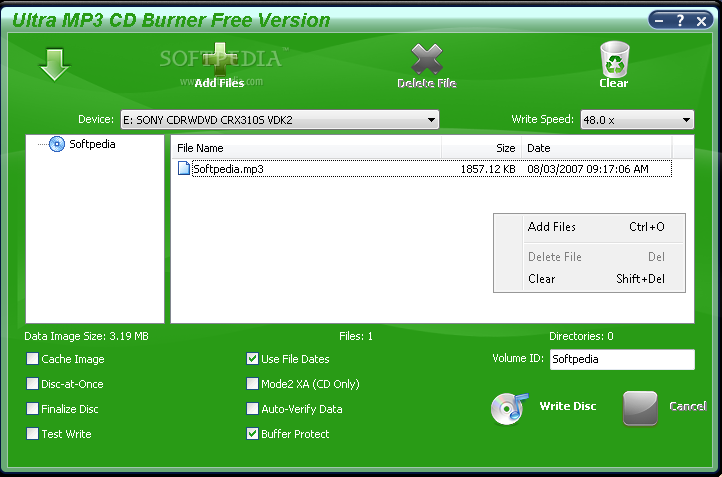Click the green download arrow icon
722x477 pixels.
(54, 64)
